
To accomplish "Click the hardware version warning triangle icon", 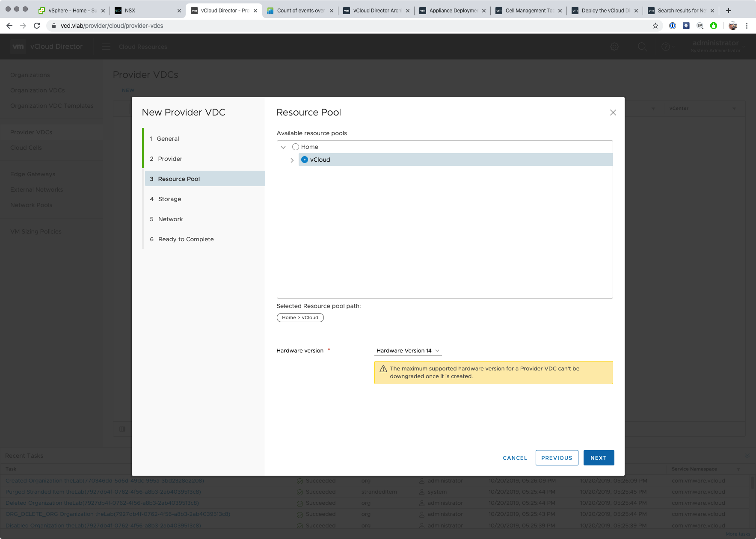I will click(383, 369).
